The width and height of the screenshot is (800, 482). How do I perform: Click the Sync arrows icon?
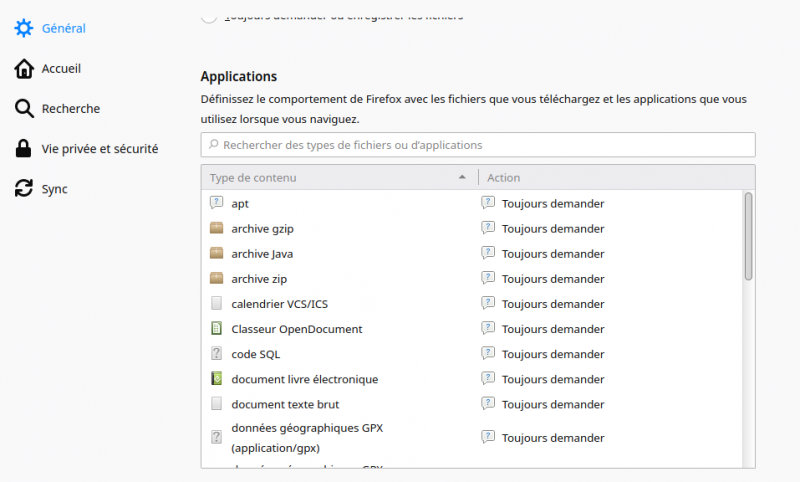[x=23, y=188]
